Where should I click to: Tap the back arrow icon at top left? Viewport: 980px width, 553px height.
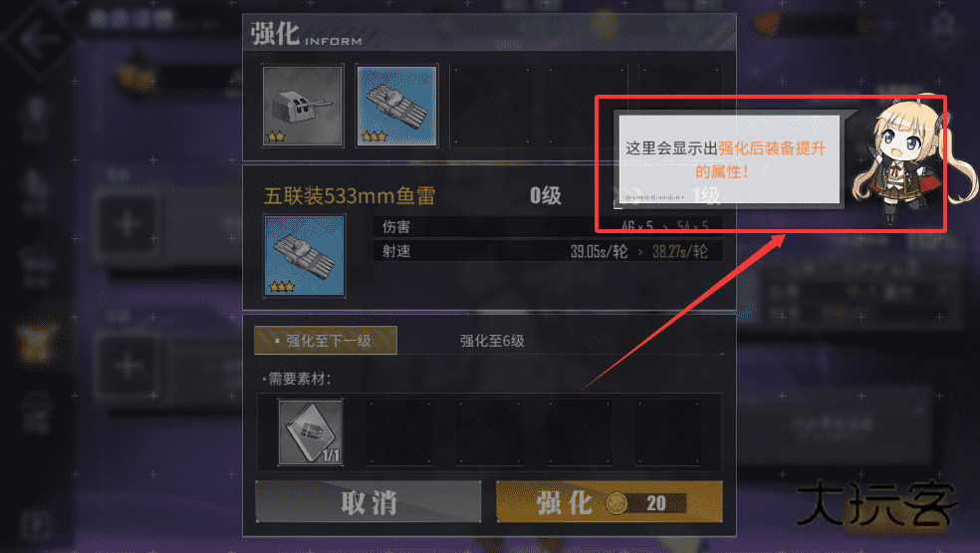pyautogui.click(x=39, y=39)
